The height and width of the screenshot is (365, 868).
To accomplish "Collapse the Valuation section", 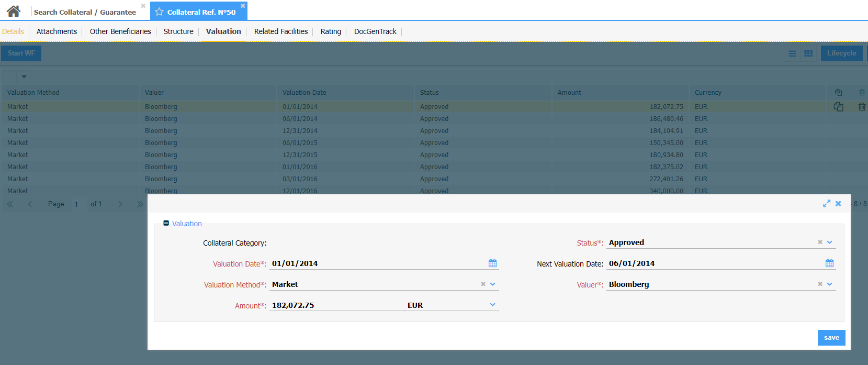I will point(166,223).
